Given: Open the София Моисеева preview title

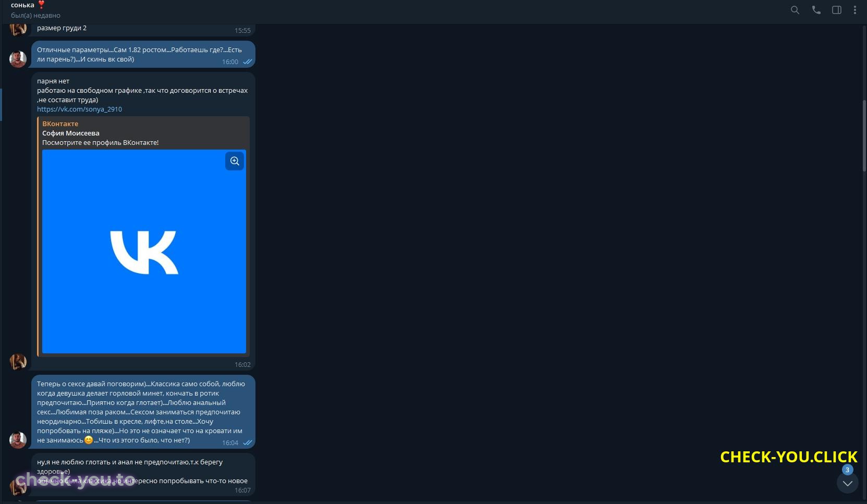Looking at the screenshot, I should (x=71, y=133).
